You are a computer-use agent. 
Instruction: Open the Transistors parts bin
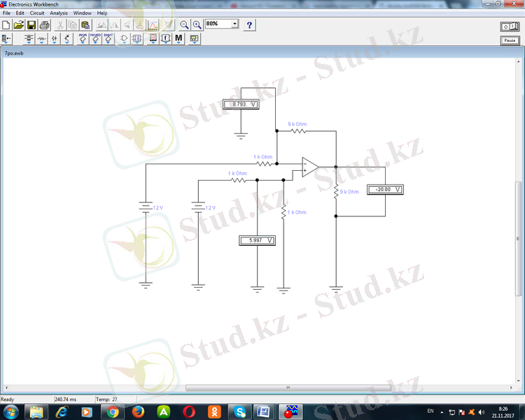67,39
